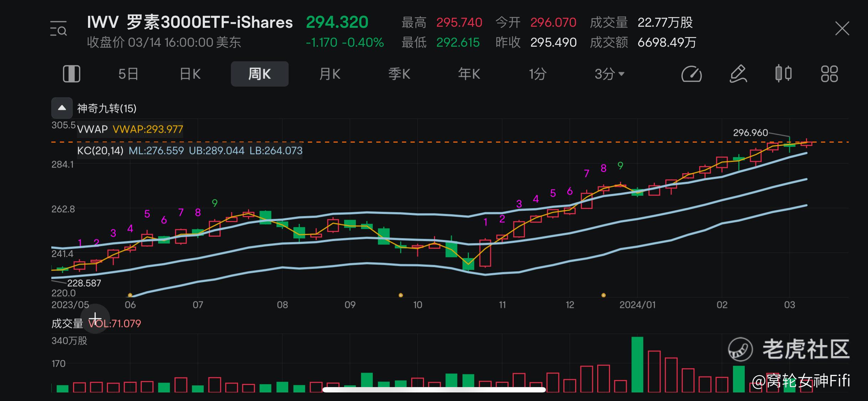The width and height of the screenshot is (868, 401).
Task: Tap the plus crosshair button
Action: [x=95, y=319]
